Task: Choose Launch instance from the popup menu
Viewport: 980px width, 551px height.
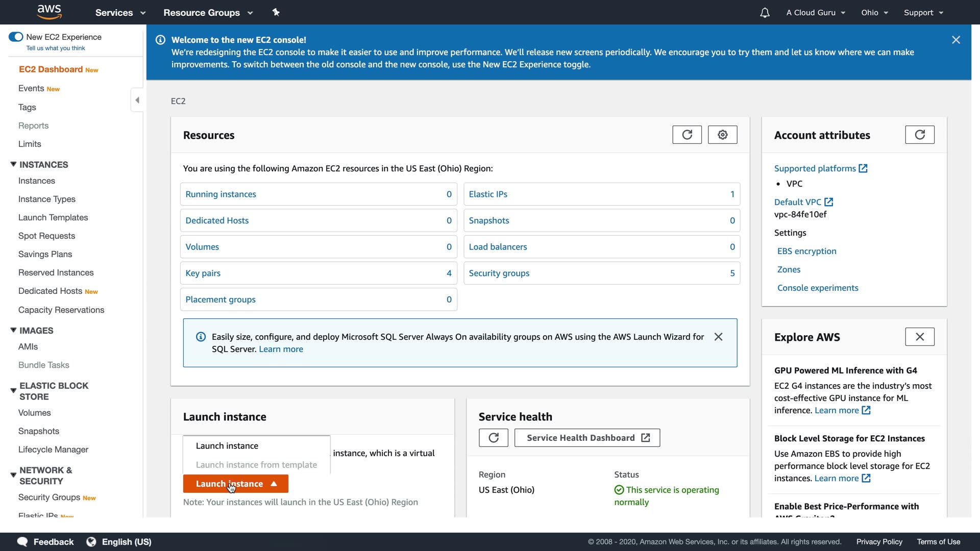Action: tap(227, 446)
